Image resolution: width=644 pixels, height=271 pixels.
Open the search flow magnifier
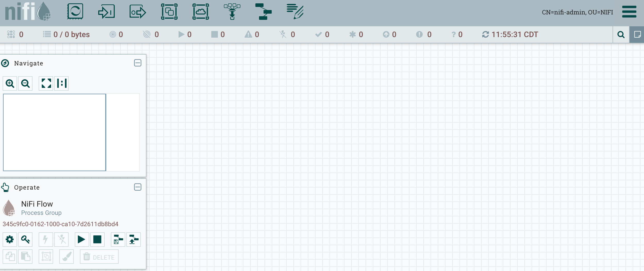[621, 35]
